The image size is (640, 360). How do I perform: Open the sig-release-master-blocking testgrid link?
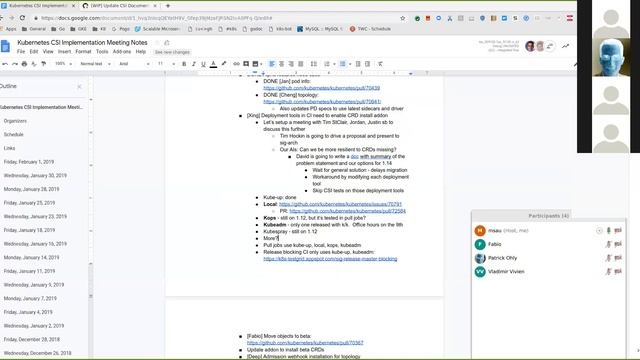point(330,259)
